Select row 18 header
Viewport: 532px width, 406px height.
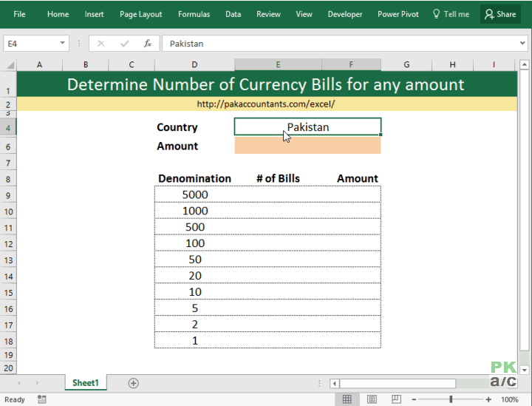tap(8, 341)
